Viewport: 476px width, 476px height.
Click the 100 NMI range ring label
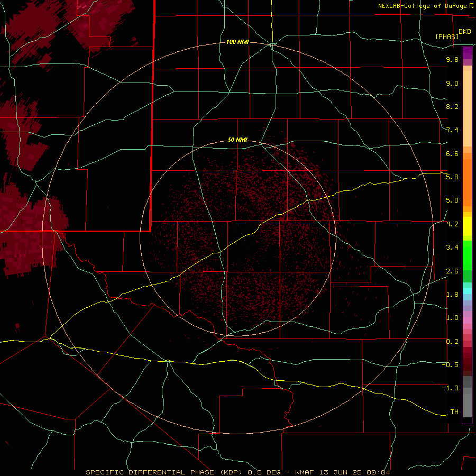pos(237,42)
